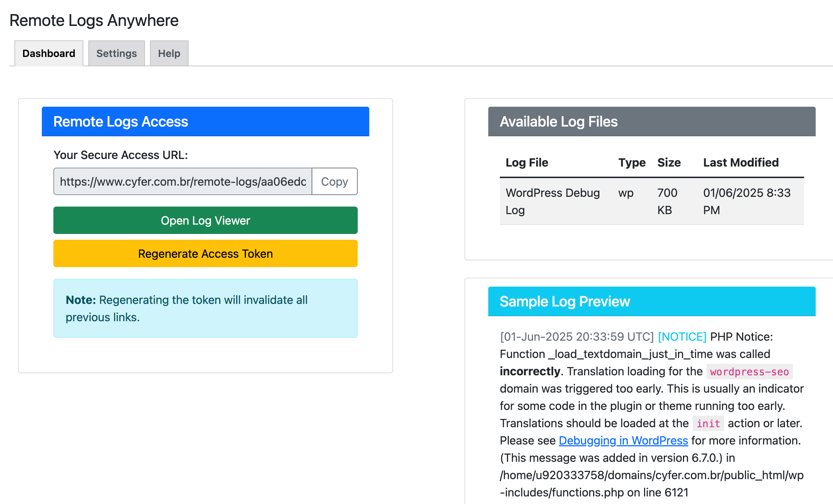833x504 pixels.
Task: Click the Available Log Files panel header
Action: [x=652, y=121]
